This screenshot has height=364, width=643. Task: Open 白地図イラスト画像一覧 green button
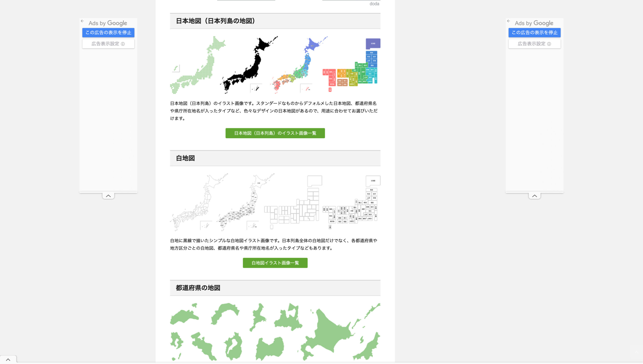[x=275, y=263]
